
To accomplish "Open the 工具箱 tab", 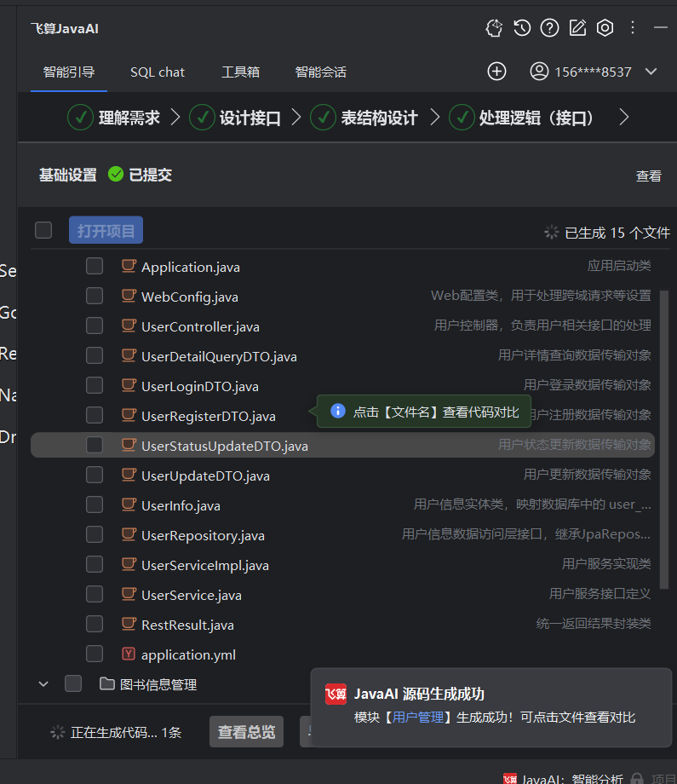I will pyautogui.click(x=240, y=72).
